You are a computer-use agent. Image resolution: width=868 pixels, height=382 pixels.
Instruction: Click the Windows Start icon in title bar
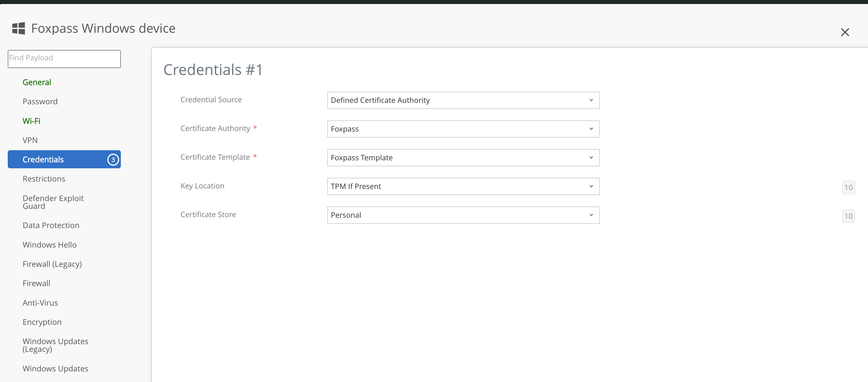click(18, 27)
